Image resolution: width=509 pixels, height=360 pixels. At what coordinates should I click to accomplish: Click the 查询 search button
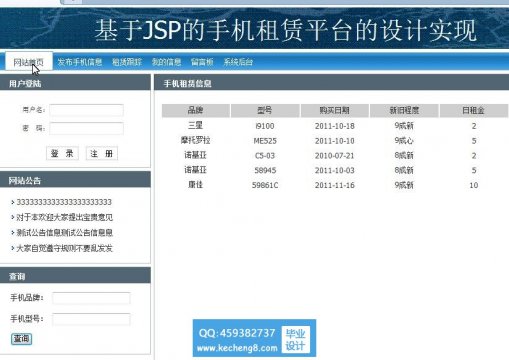(22, 339)
